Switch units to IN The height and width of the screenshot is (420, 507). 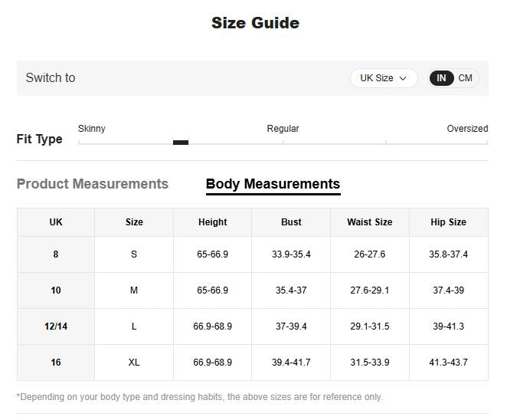pos(442,78)
